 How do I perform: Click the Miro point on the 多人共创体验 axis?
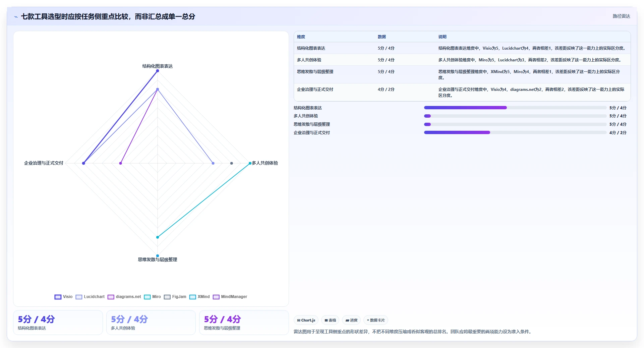pyautogui.click(x=250, y=163)
